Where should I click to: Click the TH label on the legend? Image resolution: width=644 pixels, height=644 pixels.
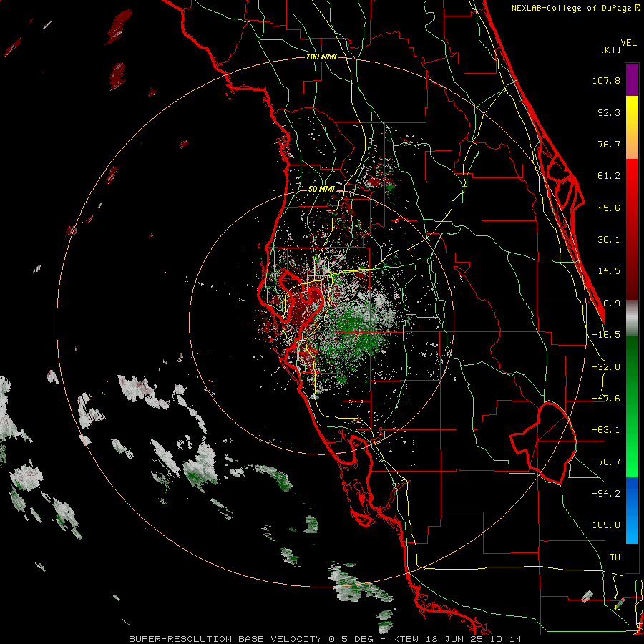coord(615,557)
